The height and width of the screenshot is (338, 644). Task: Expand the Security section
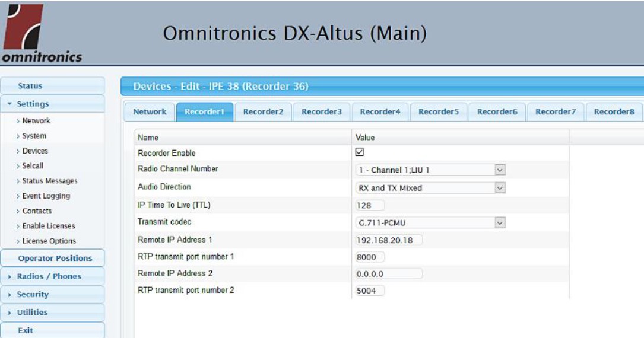click(33, 294)
